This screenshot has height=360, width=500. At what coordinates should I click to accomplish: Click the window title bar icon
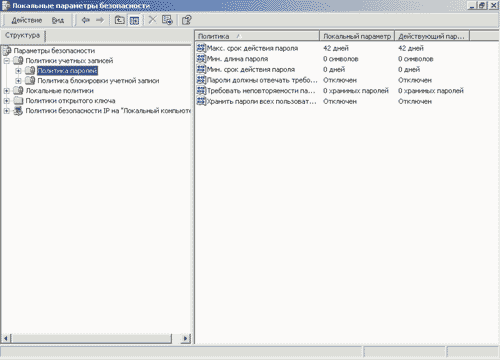click(6, 6)
